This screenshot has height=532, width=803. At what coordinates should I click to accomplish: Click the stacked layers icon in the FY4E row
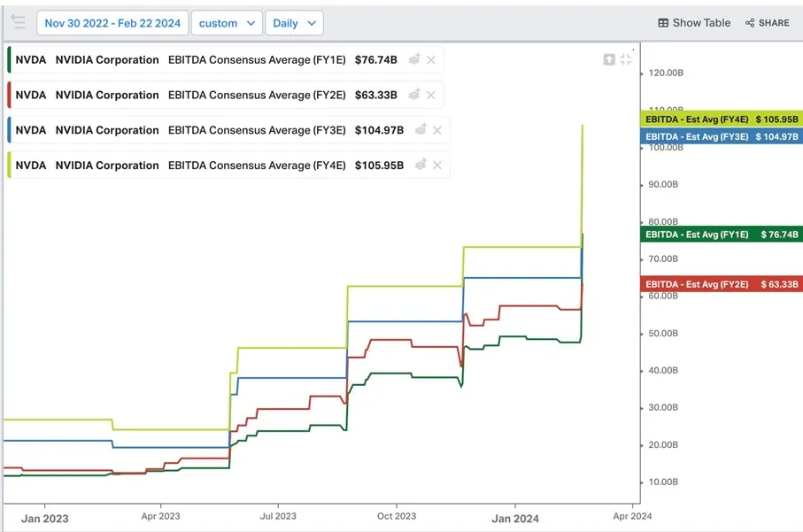tap(421, 165)
